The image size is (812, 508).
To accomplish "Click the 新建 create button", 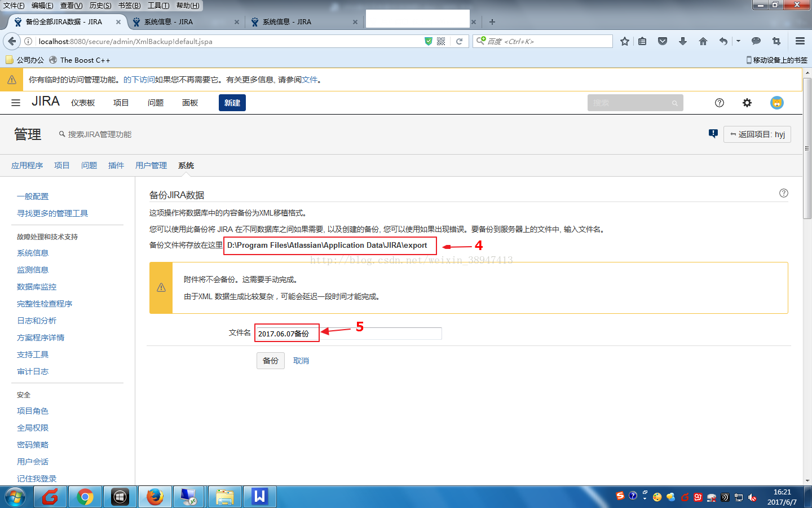I will click(232, 103).
